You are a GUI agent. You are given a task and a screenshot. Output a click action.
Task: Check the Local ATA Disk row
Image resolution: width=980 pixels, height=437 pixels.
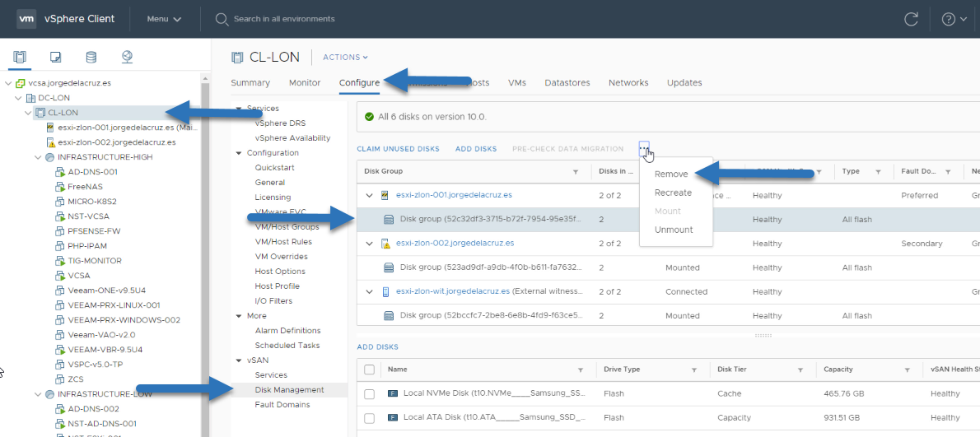click(x=370, y=417)
